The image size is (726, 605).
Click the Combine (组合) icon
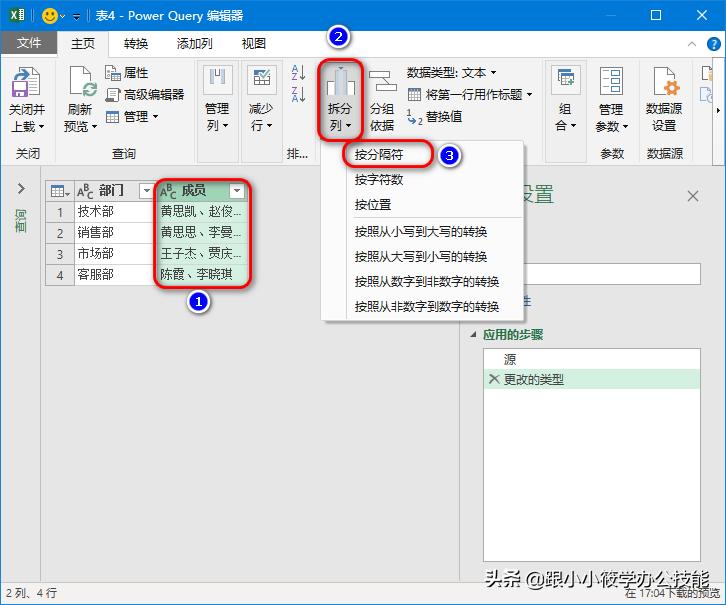565,81
